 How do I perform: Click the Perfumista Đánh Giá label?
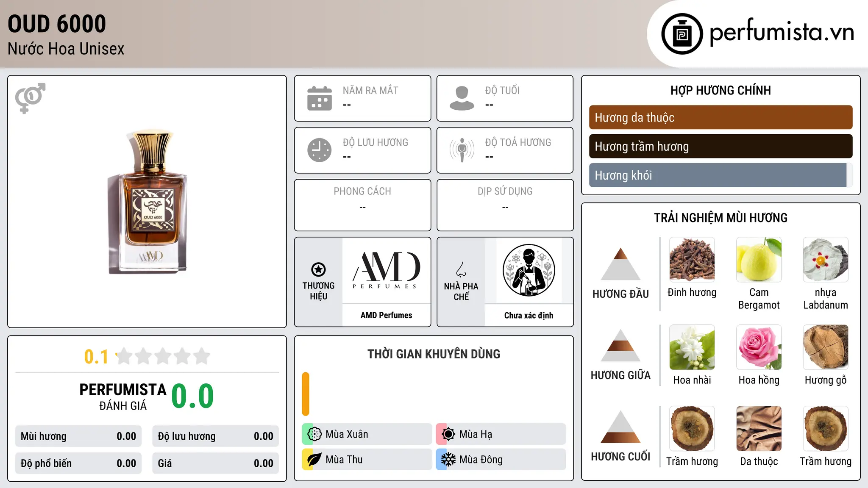[x=123, y=396]
